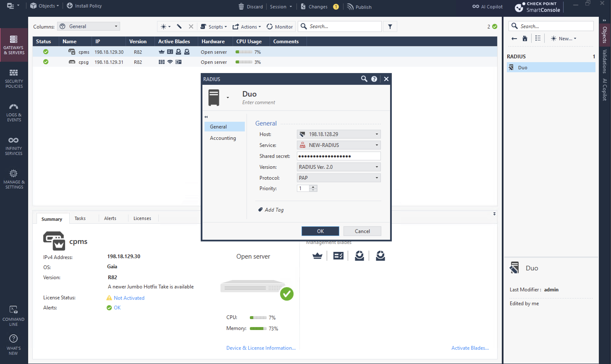Image resolution: width=611 pixels, height=364 pixels.
Task: Click search icon in RADIUS dialog
Action: (364, 79)
